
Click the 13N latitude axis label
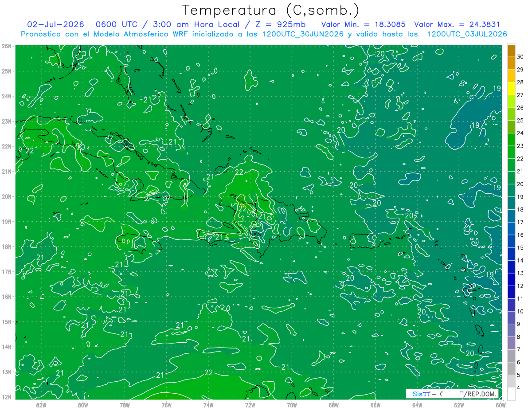point(7,372)
